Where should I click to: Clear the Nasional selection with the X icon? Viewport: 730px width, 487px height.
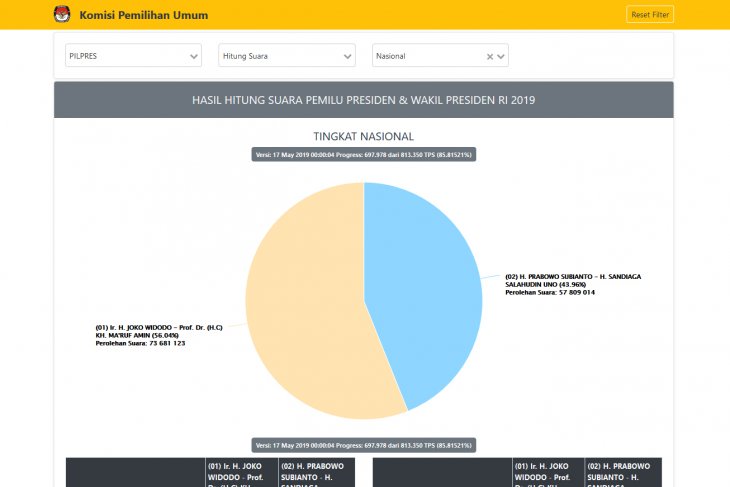point(490,56)
